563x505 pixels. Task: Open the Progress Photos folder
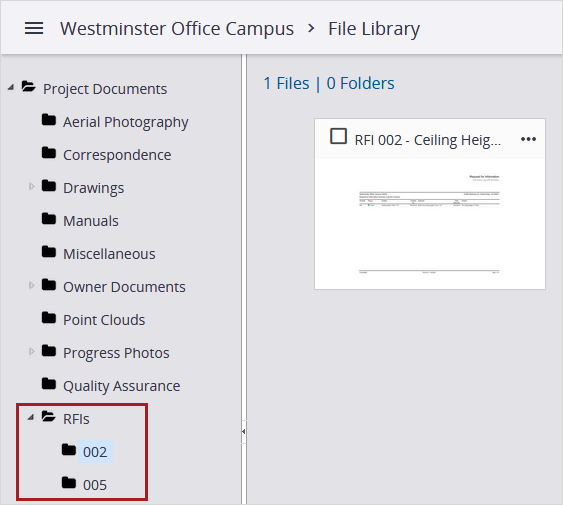[116, 353]
